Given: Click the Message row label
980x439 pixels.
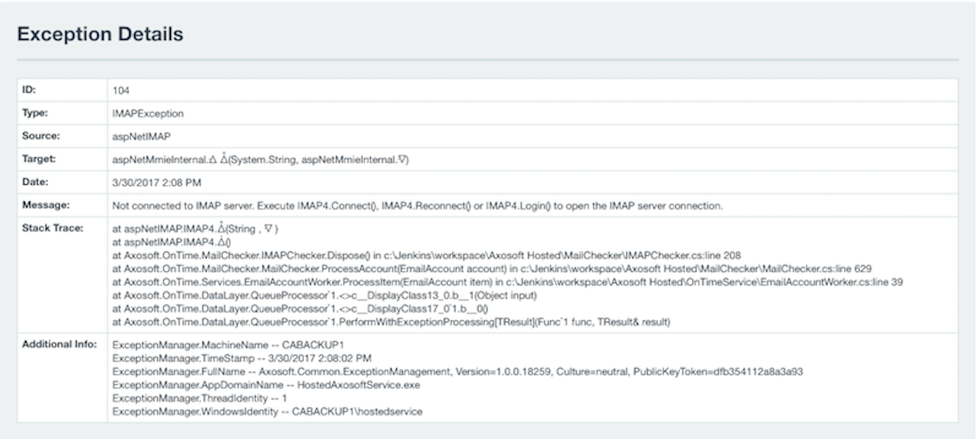Looking at the screenshot, I should pos(45,205).
